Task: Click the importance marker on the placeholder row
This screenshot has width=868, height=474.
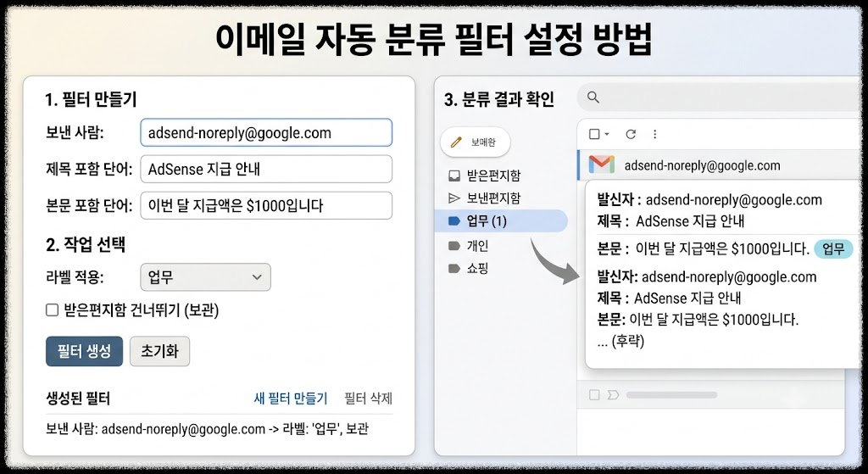Action: pos(613,395)
